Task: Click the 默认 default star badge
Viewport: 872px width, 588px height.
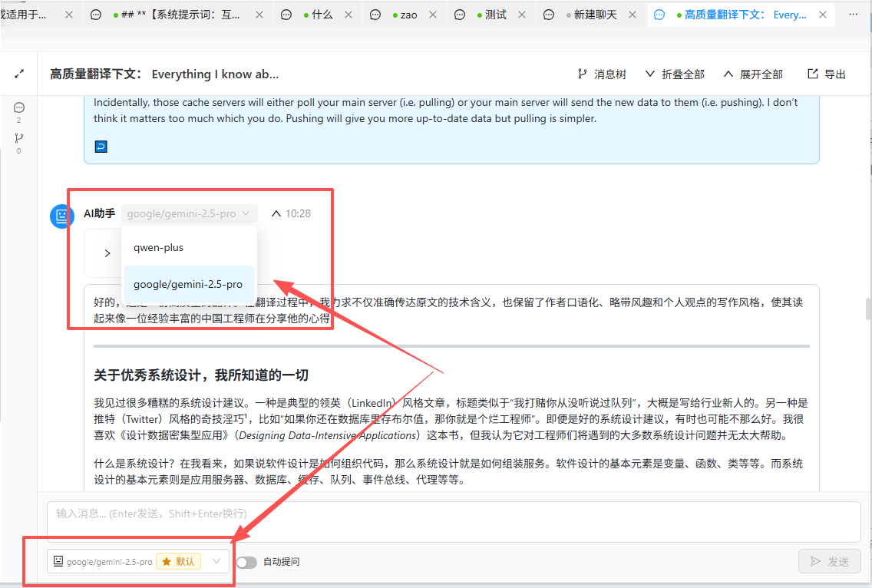Action: click(179, 562)
